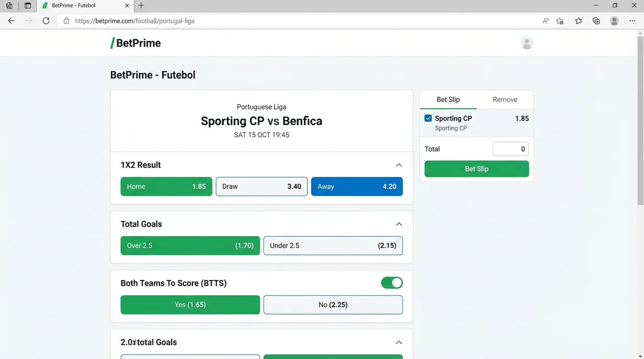Click the Portuguese Liga league label
This screenshot has width=644, height=359.
[x=262, y=107]
